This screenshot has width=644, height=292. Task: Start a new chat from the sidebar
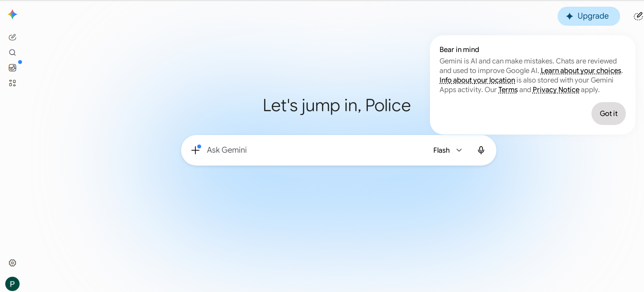coord(12,37)
